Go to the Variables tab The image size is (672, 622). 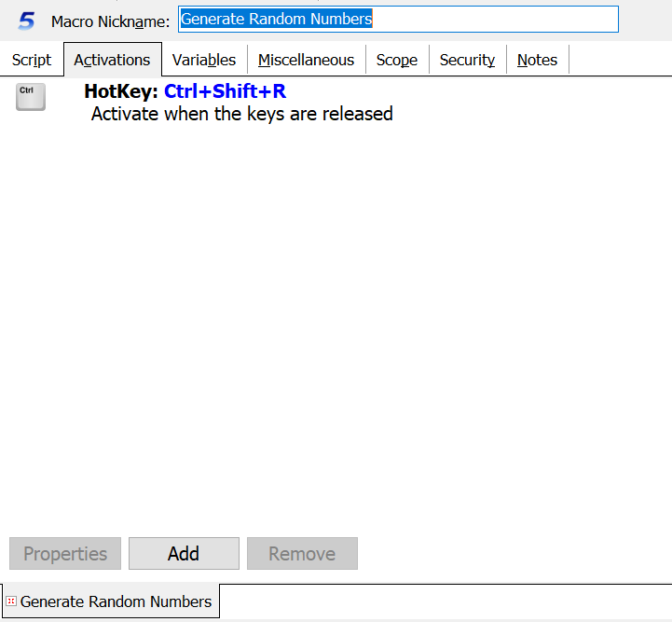(x=204, y=60)
